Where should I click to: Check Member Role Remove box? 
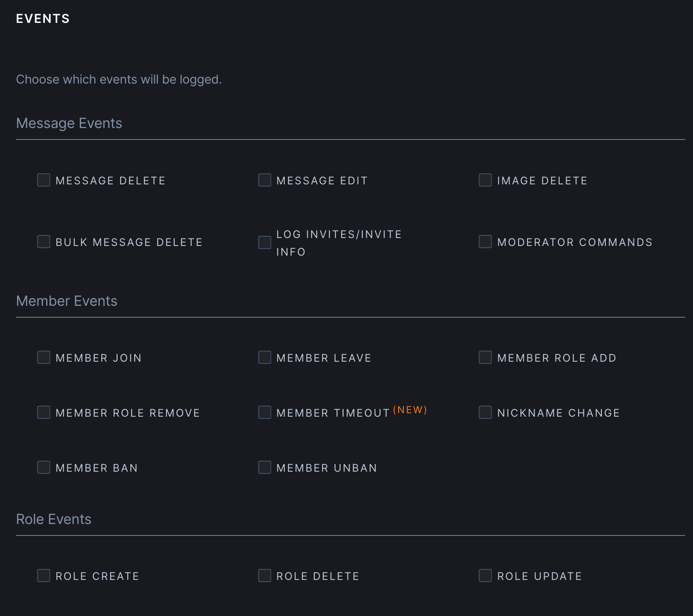pyautogui.click(x=44, y=412)
